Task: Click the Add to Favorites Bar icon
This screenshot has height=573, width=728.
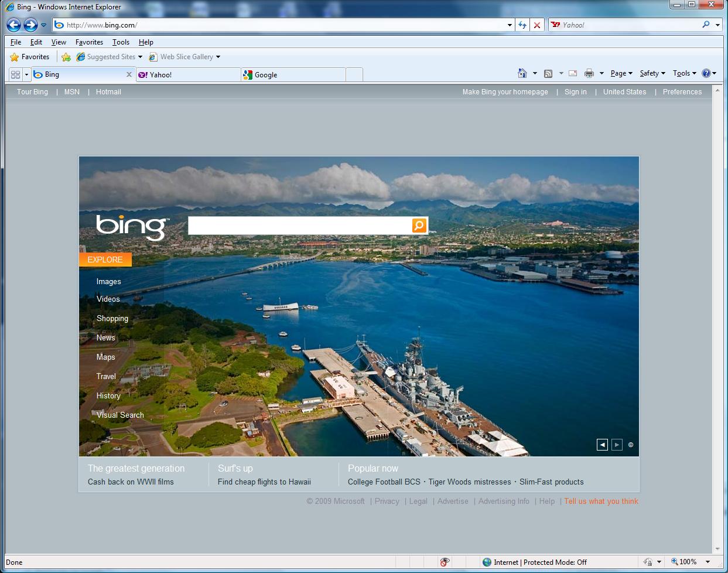Action: [x=66, y=57]
